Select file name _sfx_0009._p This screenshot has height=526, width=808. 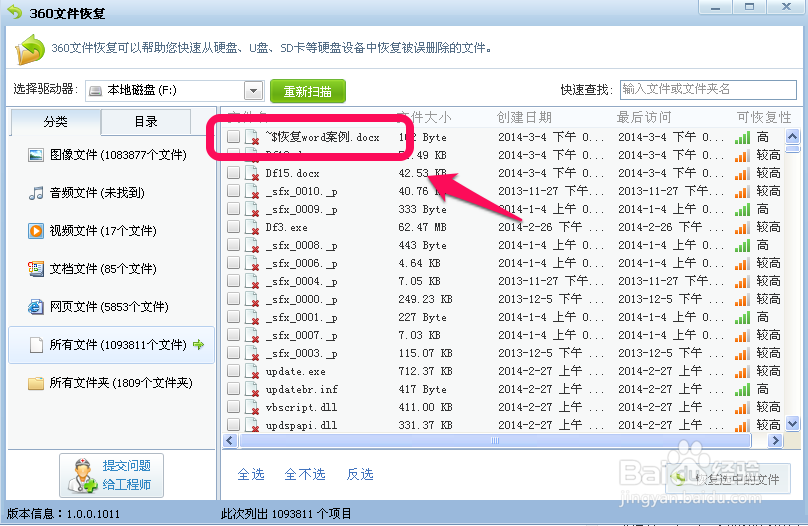pyautogui.click(x=301, y=210)
